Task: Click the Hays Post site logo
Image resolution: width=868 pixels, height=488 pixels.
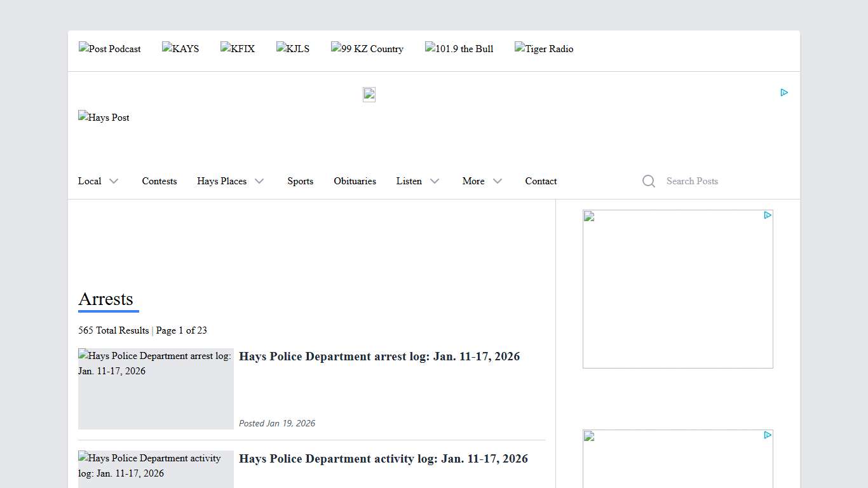Action: [104, 118]
